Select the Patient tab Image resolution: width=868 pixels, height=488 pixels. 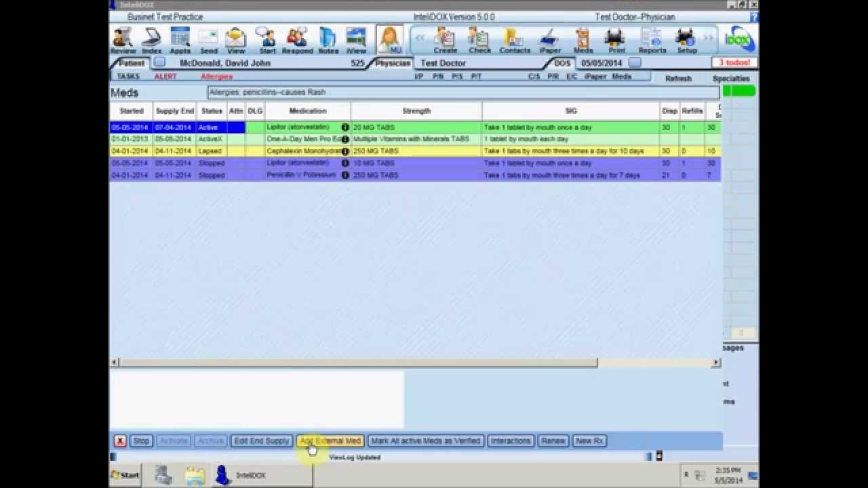(x=132, y=63)
